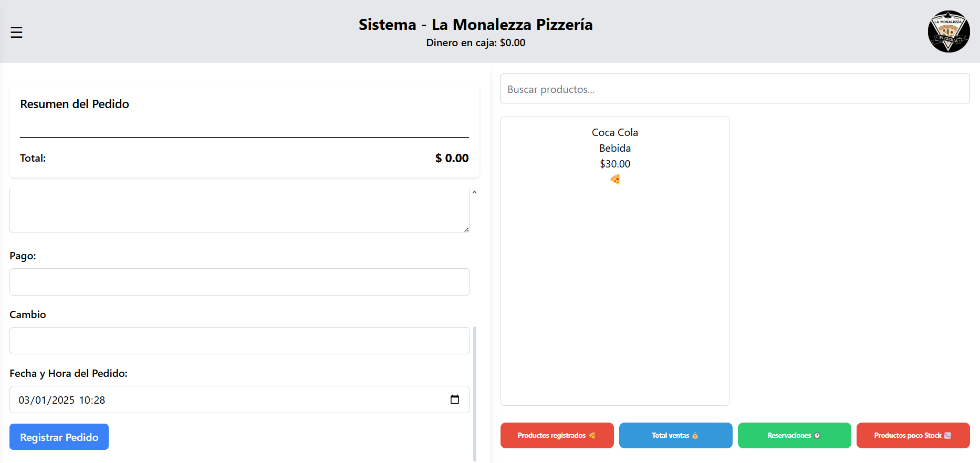The height and width of the screenshot is (463, 980).
Task: Click the notes textarea resize handle
Action: [x=466, y=229]
